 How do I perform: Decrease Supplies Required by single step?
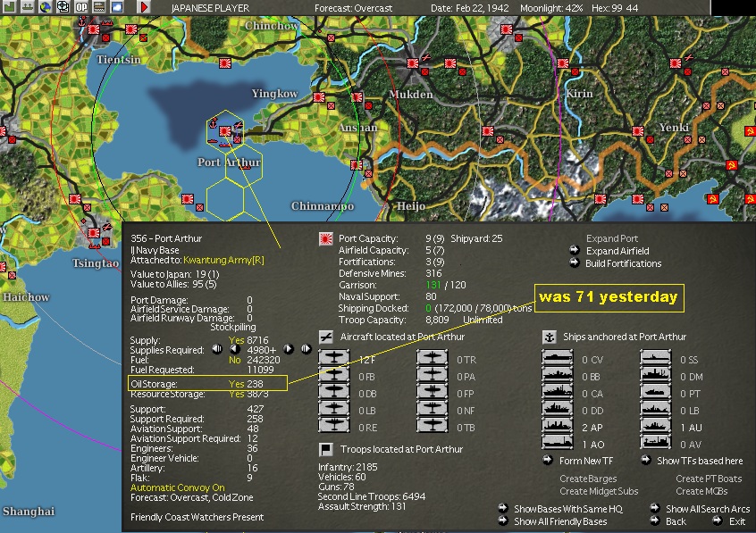pos(235,349)
